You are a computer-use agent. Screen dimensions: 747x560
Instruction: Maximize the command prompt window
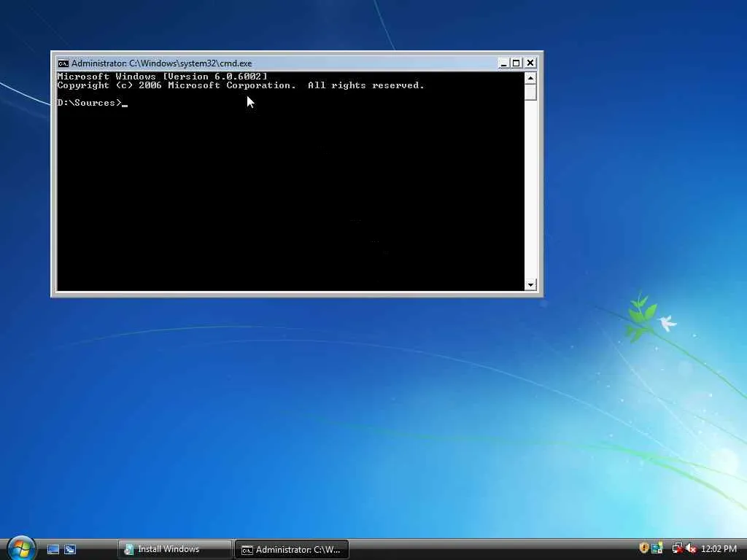(x=516, y=63)
